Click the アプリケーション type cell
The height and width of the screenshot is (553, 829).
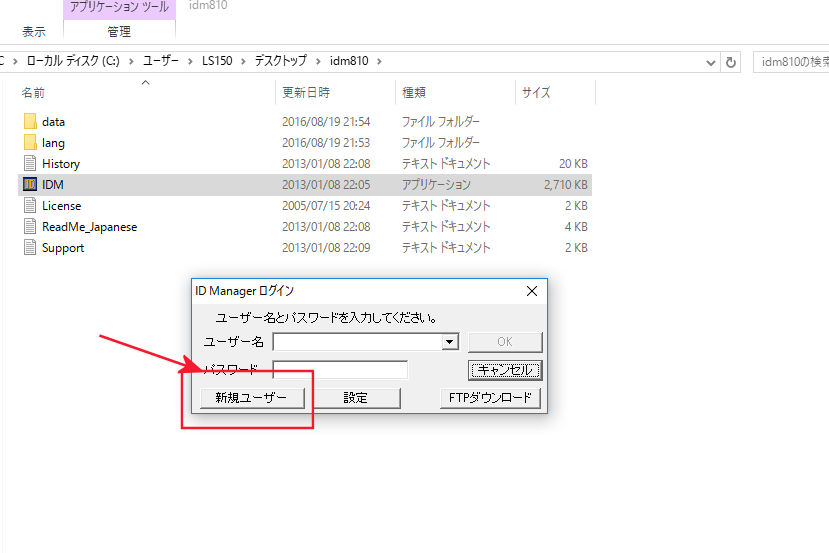tap(436, 185)
